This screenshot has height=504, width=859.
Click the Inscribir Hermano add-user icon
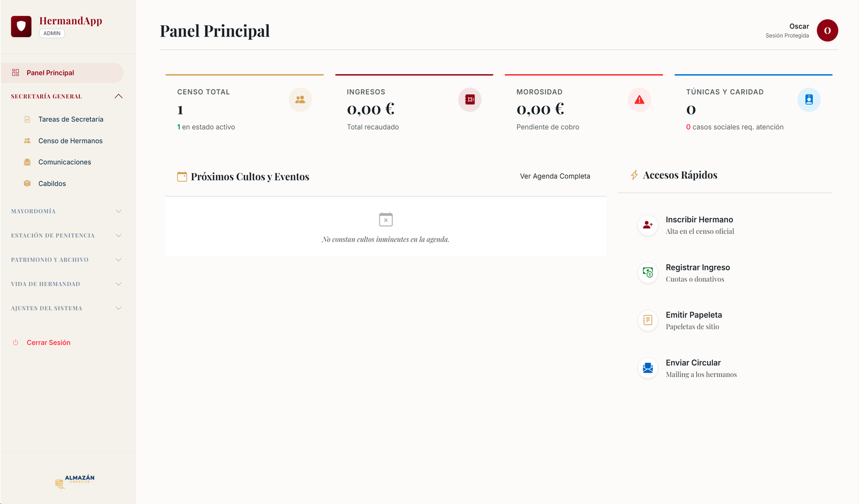(x=647, y=225)
